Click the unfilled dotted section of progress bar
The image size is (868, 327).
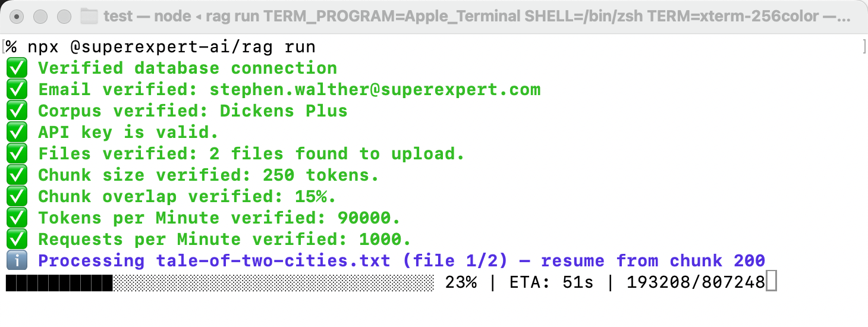[x=273, y=282]
